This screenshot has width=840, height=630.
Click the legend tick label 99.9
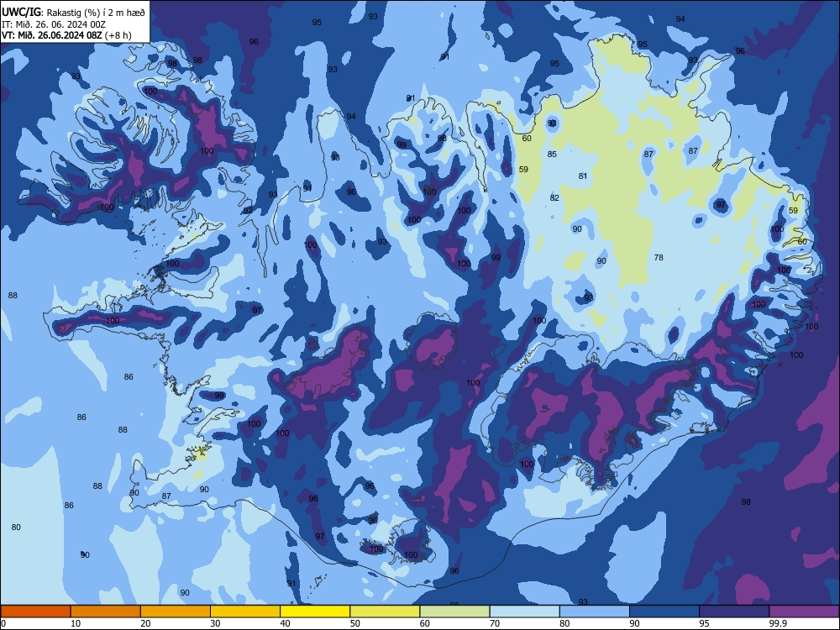(x=778, y=623)
